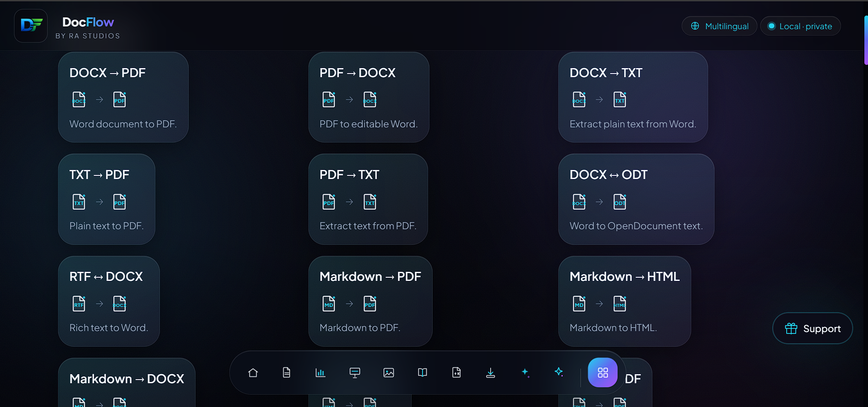Open the download icon in the dock

point(491,373)
